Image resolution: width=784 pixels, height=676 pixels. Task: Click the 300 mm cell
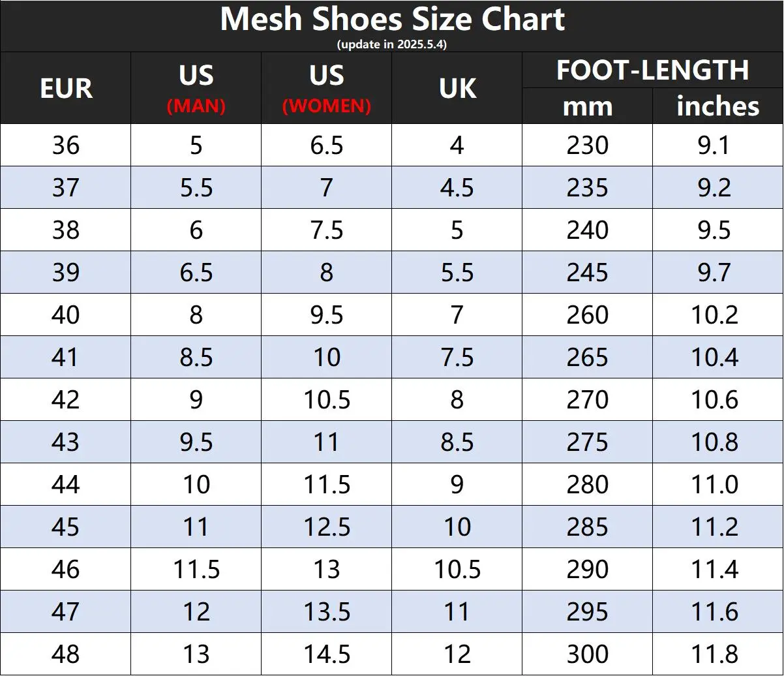(x=587, y=654)
